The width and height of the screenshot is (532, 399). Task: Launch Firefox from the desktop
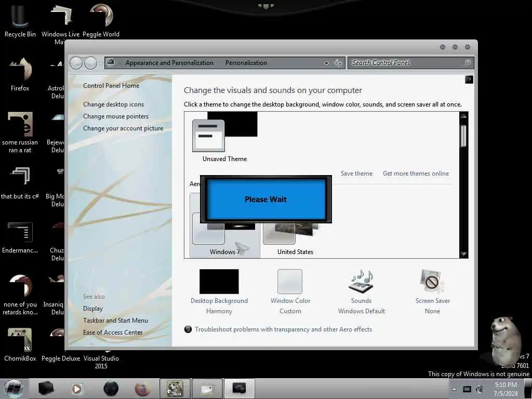click(x=20, y=75)
